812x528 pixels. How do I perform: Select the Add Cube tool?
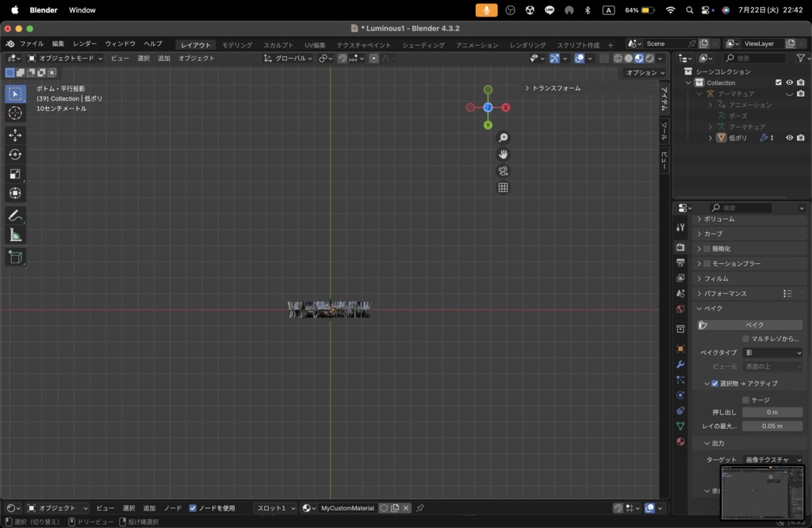pyautogui.click(x=15, y=257)
